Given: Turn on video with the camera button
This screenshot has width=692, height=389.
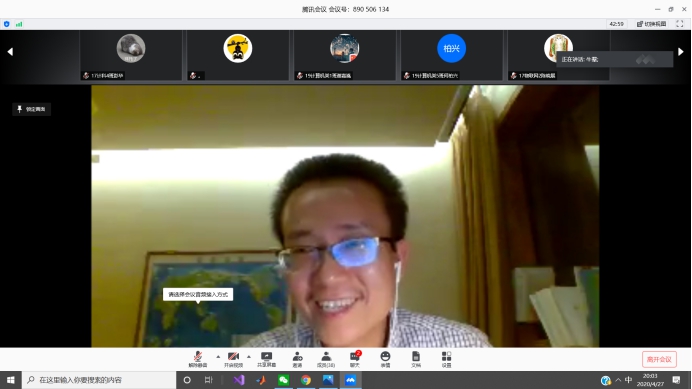Looking at the screenshot, I should tap(233, 359).
